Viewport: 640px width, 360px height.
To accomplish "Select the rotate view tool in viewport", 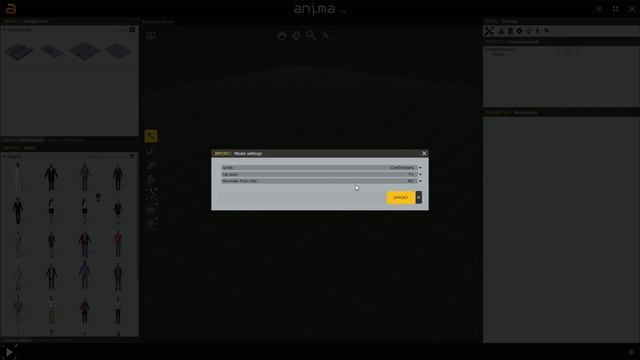I will [x=296, y=36].
